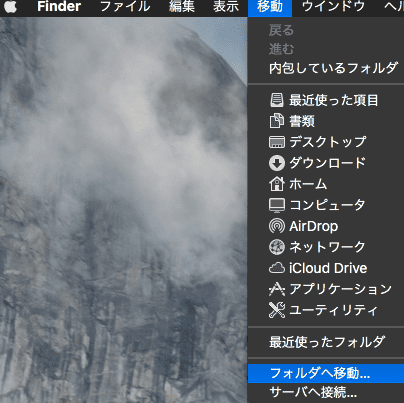This screenshot has height=403, width=404.
Task: Open the 編集 menu
Action: 182,7
